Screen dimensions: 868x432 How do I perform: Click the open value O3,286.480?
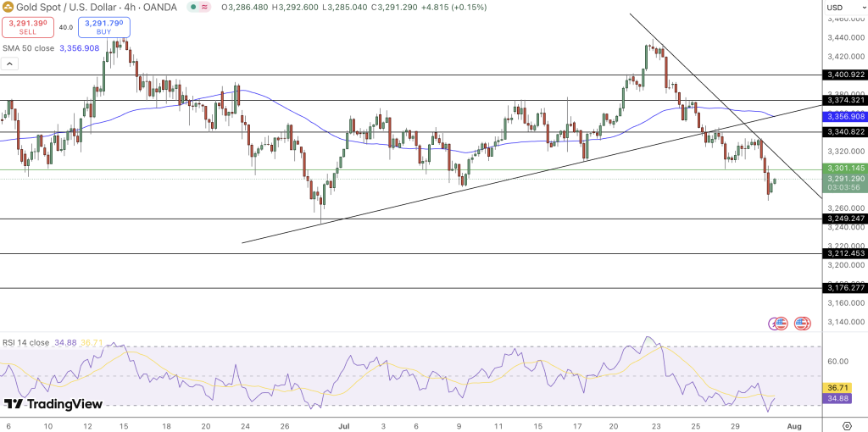[x=245, y=7]
